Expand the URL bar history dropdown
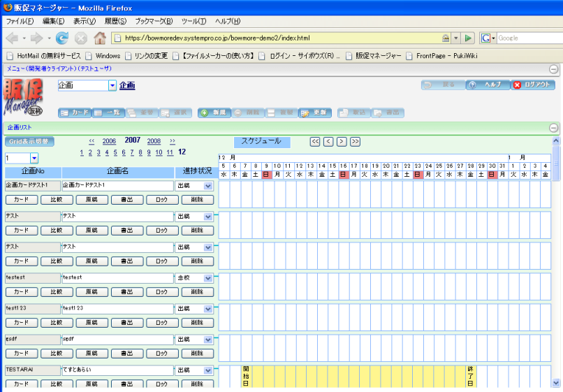The image size is (563, 392). [x=455, y=38]
